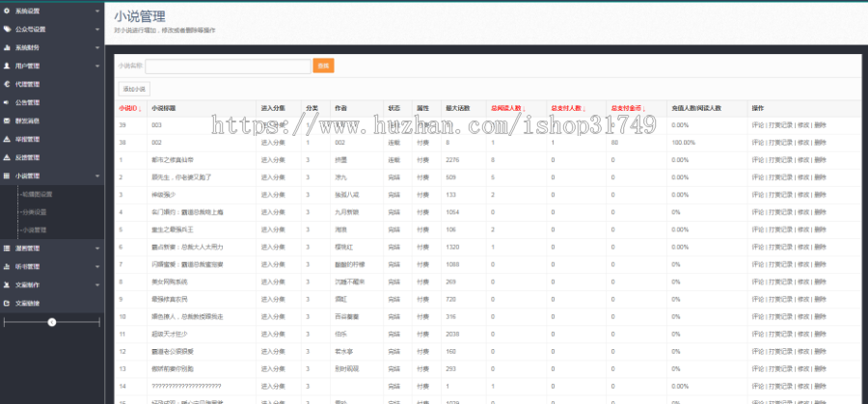The image size is (868, 404).
Task: Open 评论 for novel ID 1 row
Action: [x=758, y=160]
